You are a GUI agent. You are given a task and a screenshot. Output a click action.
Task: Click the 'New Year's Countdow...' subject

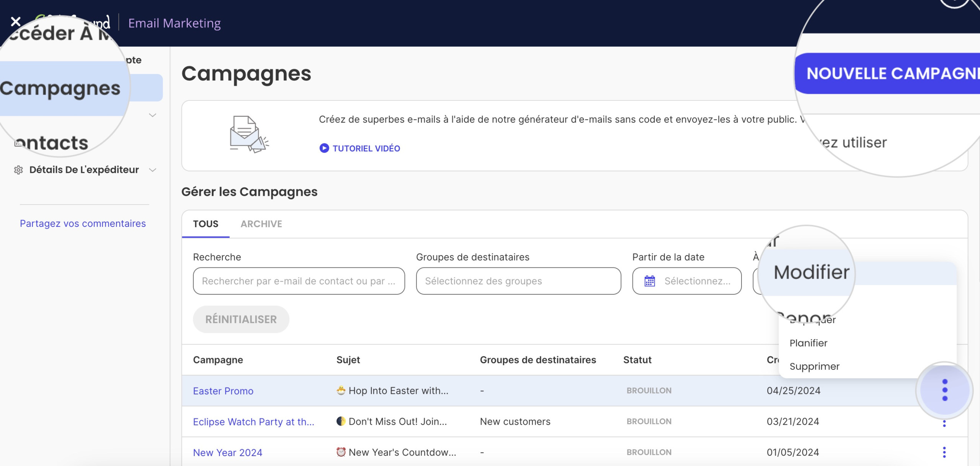(396, 452)
